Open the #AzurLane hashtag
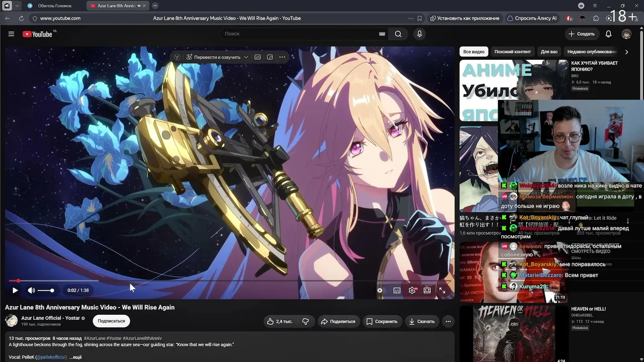The image size is (644, 362). [x=95, y=338]
